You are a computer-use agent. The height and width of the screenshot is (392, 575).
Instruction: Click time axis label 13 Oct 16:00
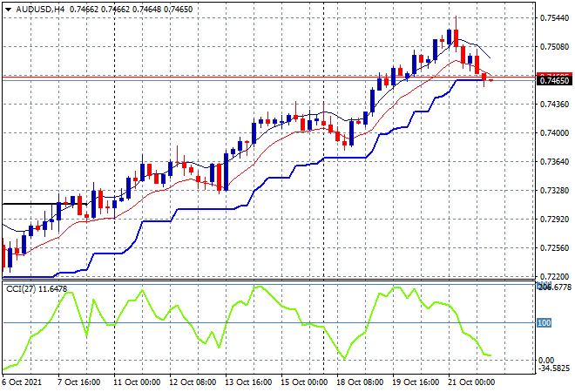(x=248, y=382)
